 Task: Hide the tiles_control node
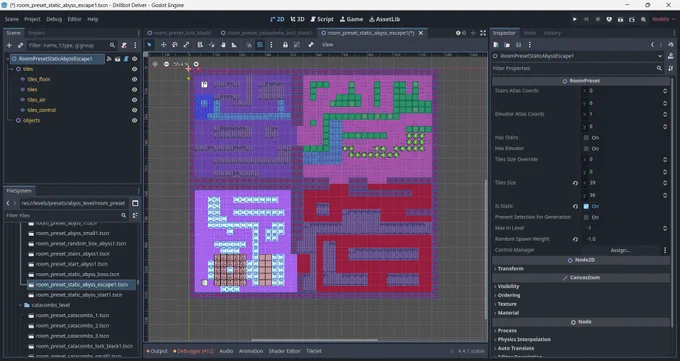pyautogui.click(x=134, y=110)
